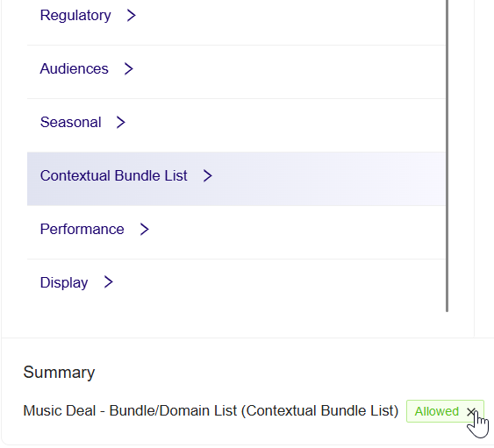Click the Display chevron icon

[108, 282]
